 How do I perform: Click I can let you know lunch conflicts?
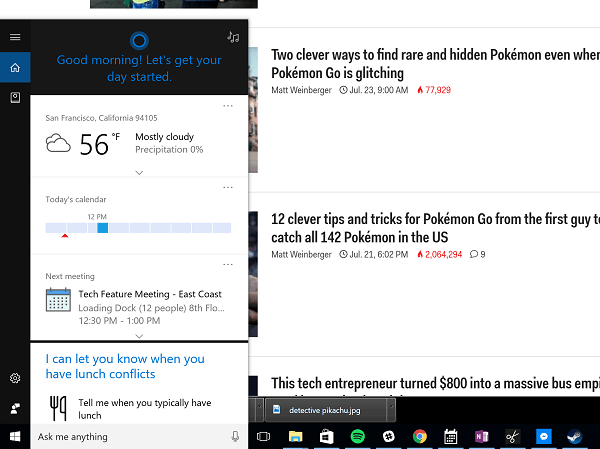point(125,366)
